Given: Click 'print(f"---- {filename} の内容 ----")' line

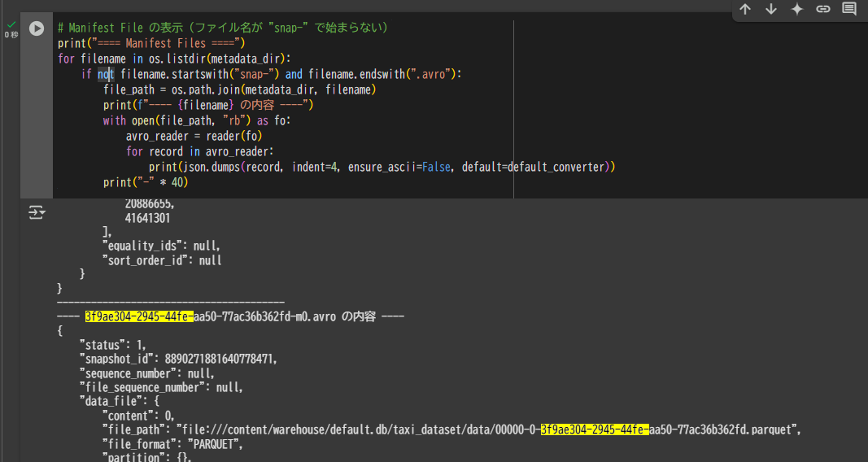Looking at the screenshot, I should click(208, 105).
